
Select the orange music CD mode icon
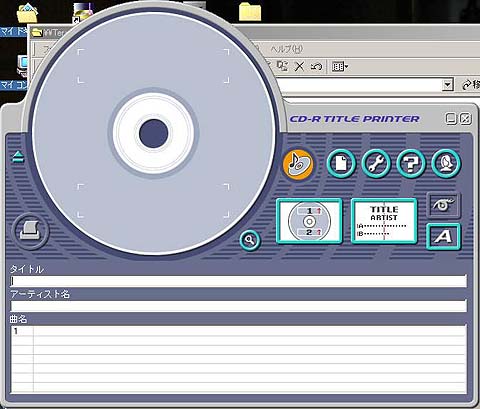pyautogui.click(x=298, y=164)
